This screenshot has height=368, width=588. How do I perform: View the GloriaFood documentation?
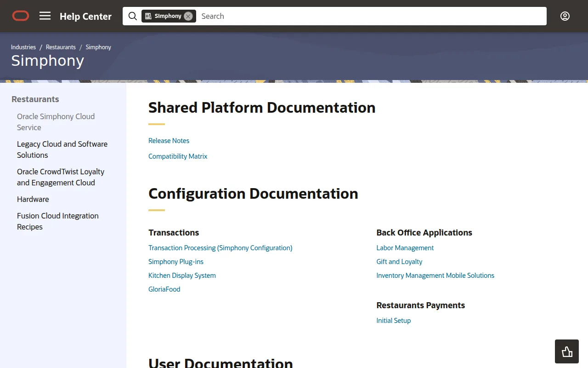[164, 289]
